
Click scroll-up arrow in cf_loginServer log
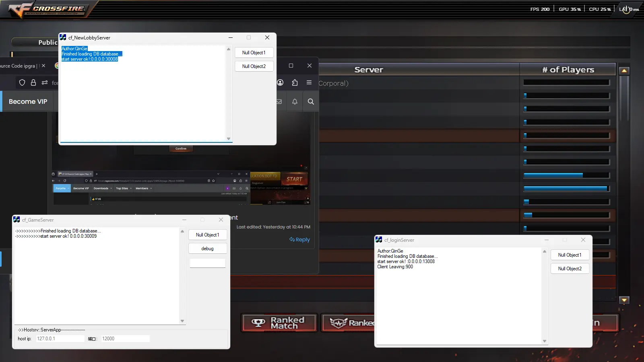click(545, 251)
